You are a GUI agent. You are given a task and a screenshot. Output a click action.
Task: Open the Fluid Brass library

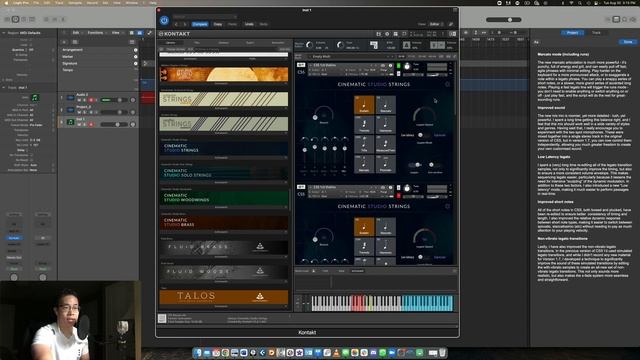(224, 247)
